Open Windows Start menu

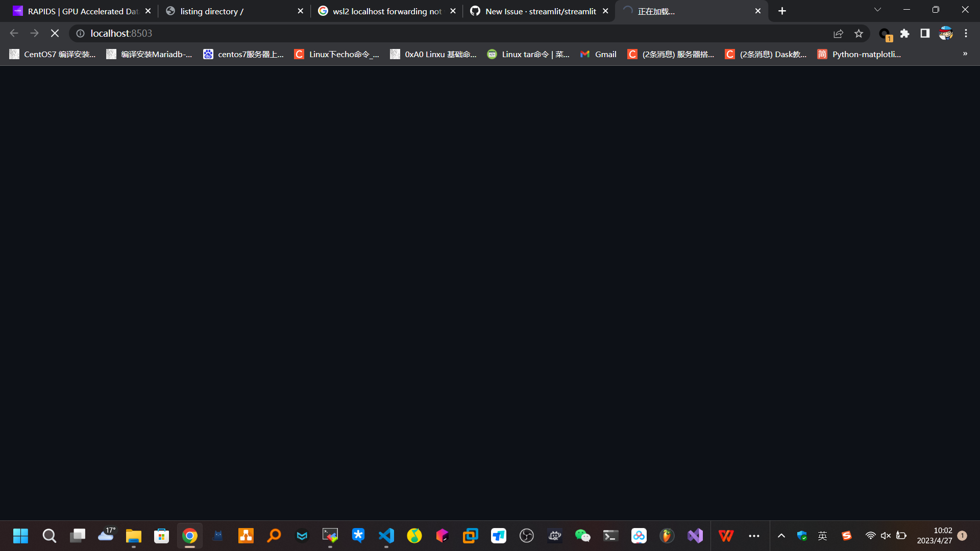tap(21, 536)
